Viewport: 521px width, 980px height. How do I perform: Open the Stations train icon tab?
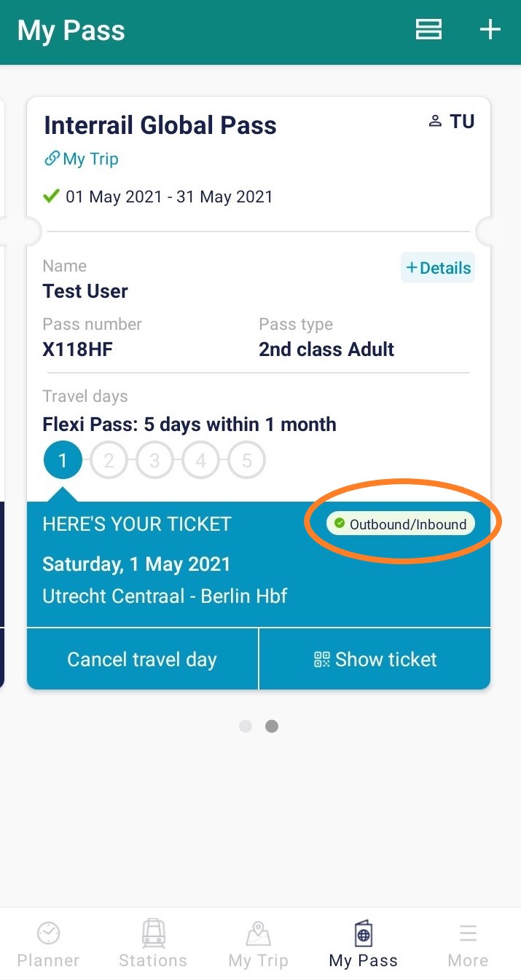(153, 932)
